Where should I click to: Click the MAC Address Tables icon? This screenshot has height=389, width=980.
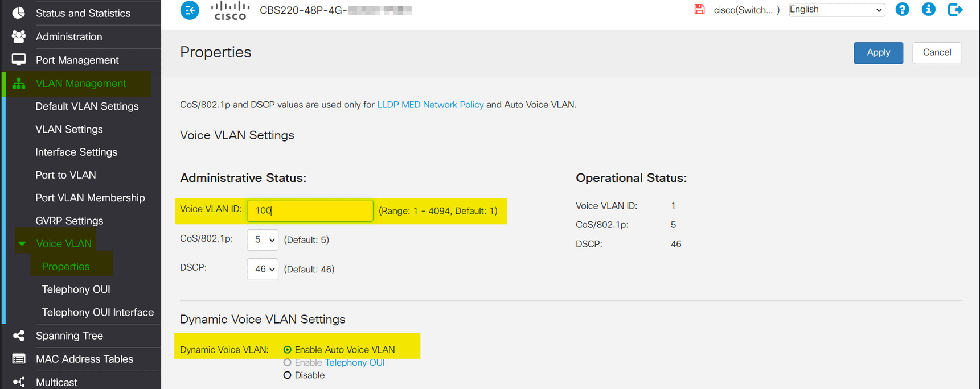[19, 359]
